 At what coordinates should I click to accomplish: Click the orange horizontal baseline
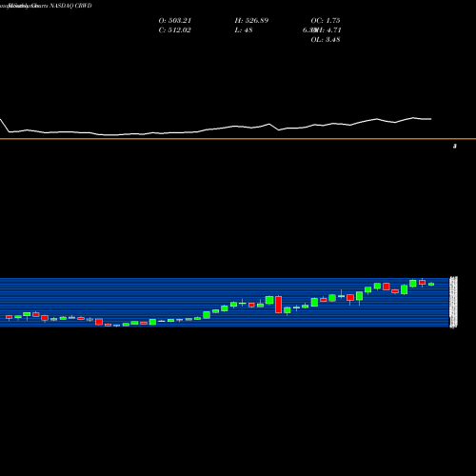(x=238, y=139)
